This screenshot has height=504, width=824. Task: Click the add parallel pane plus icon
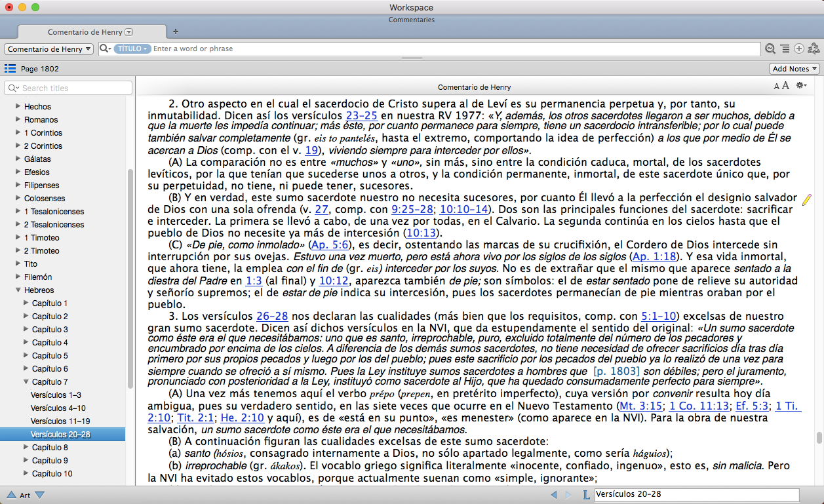[x=799, y=48]
